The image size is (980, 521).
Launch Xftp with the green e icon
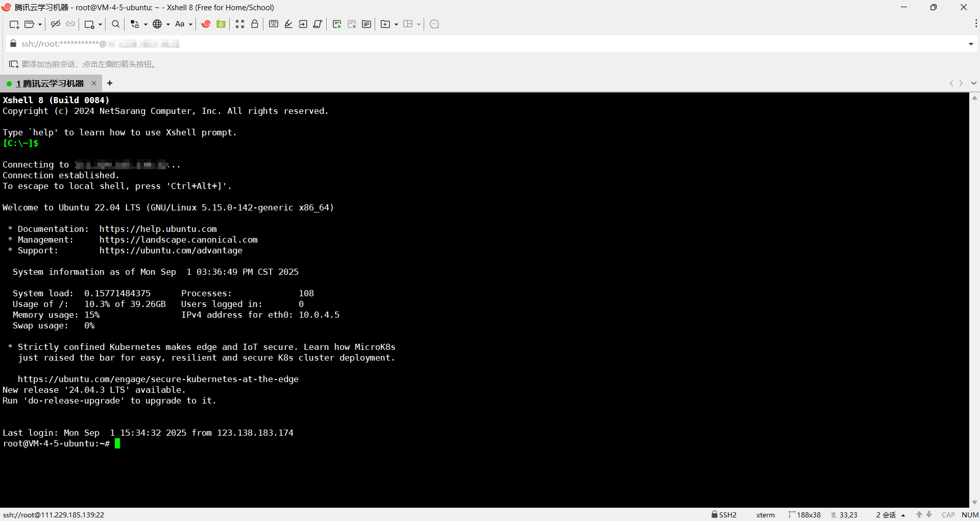point(220,24)
